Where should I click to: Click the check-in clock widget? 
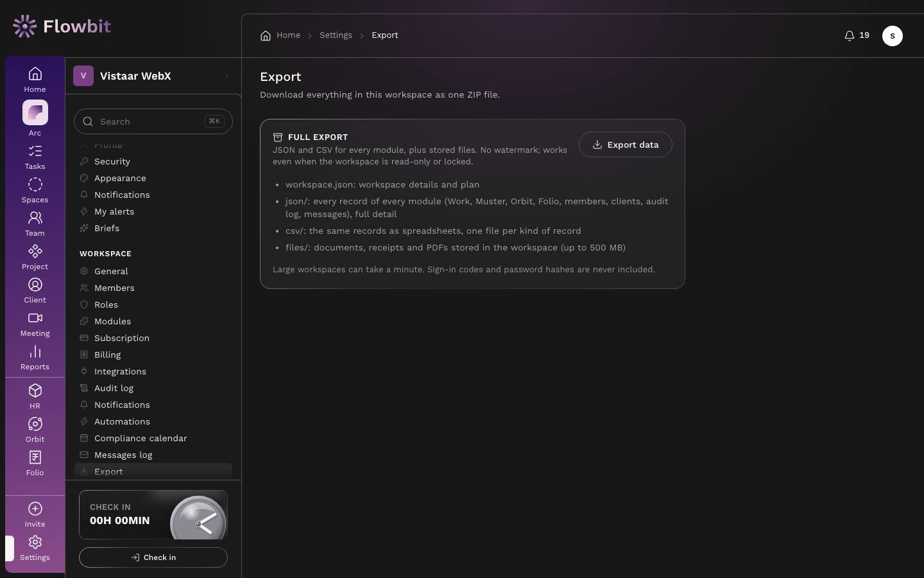(x=153, y=515)
